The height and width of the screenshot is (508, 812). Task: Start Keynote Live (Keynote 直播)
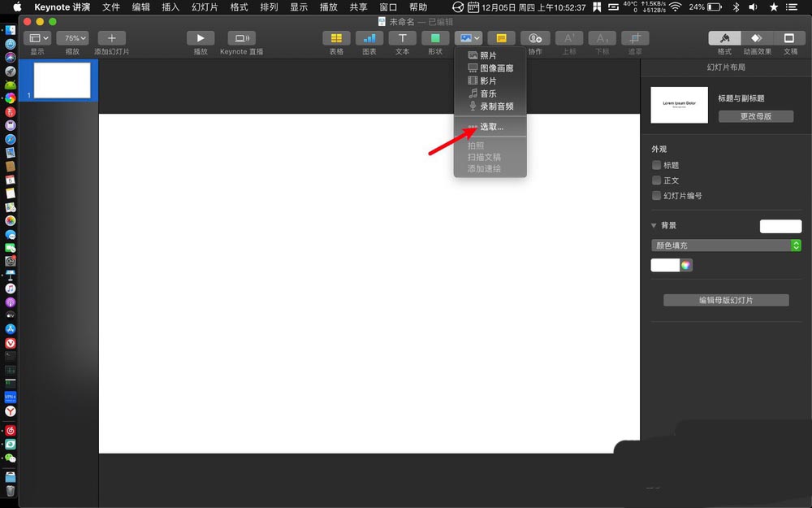pyautogui.click(x=241, y=38)
